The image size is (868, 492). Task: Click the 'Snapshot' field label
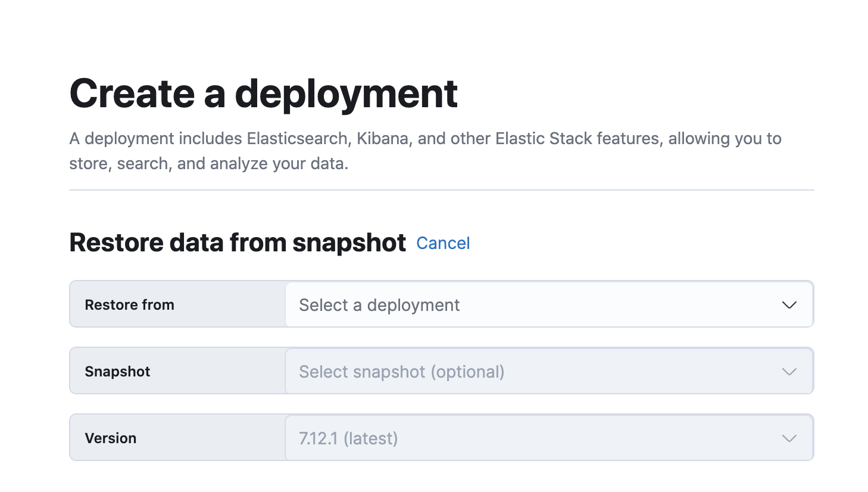click(x=117, y=372)
